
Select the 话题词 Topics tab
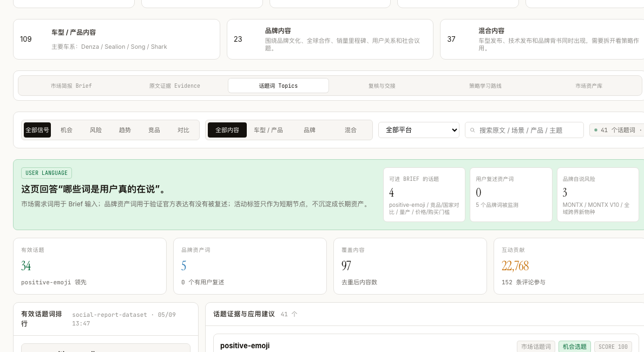278,86
